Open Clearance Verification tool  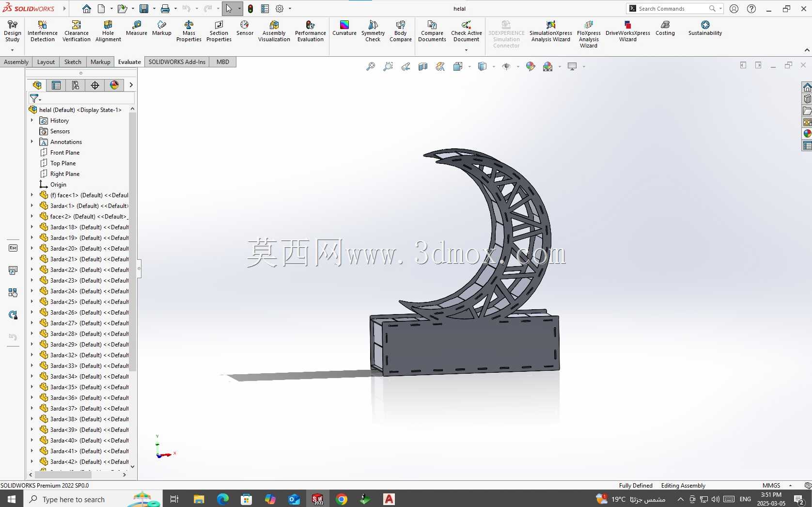point(77,31)
